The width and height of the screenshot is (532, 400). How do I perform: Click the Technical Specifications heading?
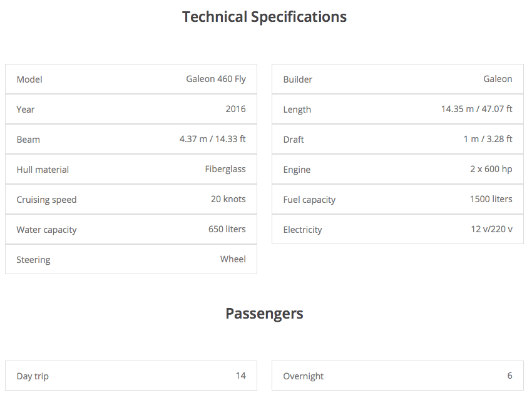(x=264, y=17)
